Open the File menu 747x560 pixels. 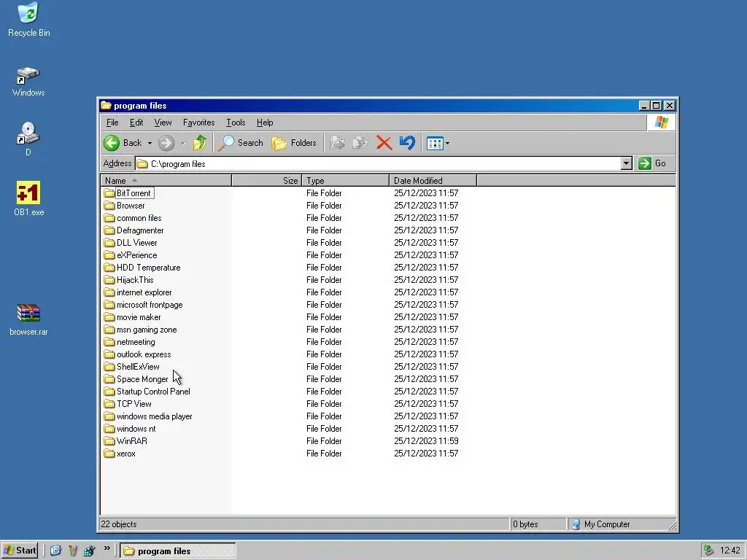pyautogui.click(x=112, y=122)
